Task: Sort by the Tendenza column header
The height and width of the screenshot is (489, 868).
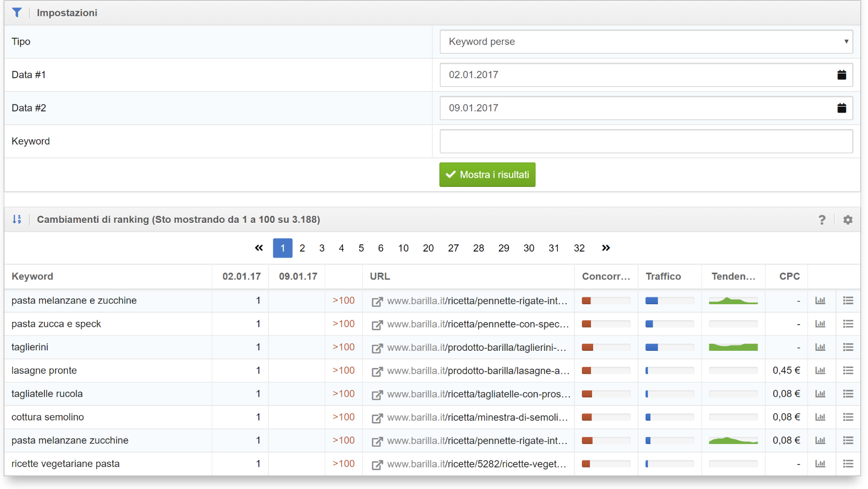Action: click(733, 276)
